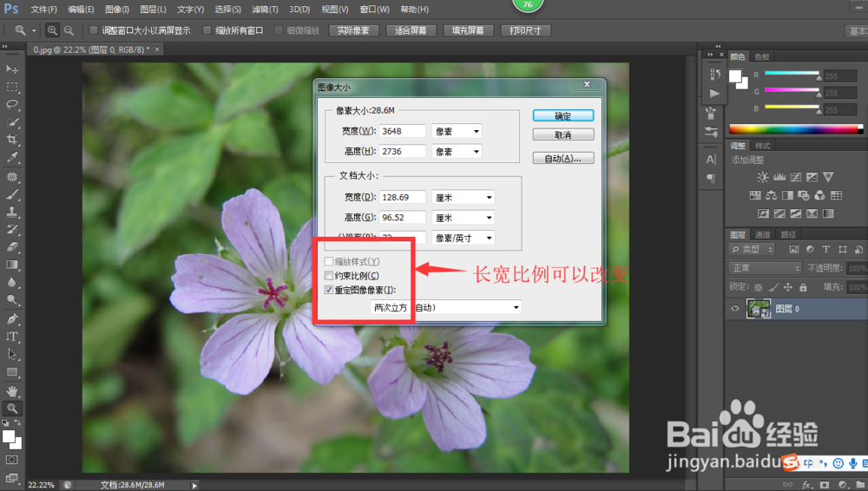
Task: Open the 滤镜(T) menu
Action: [265, 10]
